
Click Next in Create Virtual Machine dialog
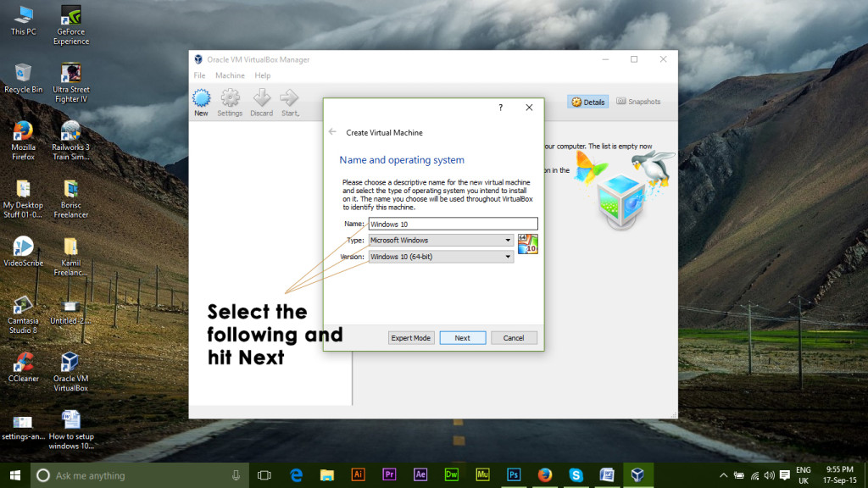(x=463, y=338)
